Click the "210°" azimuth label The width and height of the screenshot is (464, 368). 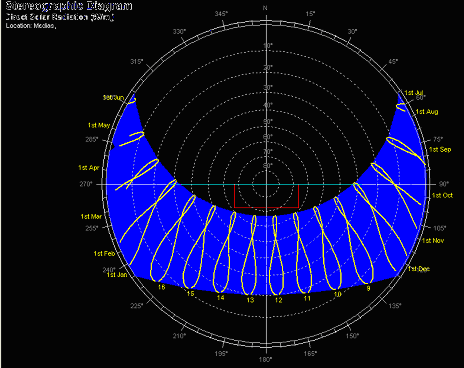point(179,336)
